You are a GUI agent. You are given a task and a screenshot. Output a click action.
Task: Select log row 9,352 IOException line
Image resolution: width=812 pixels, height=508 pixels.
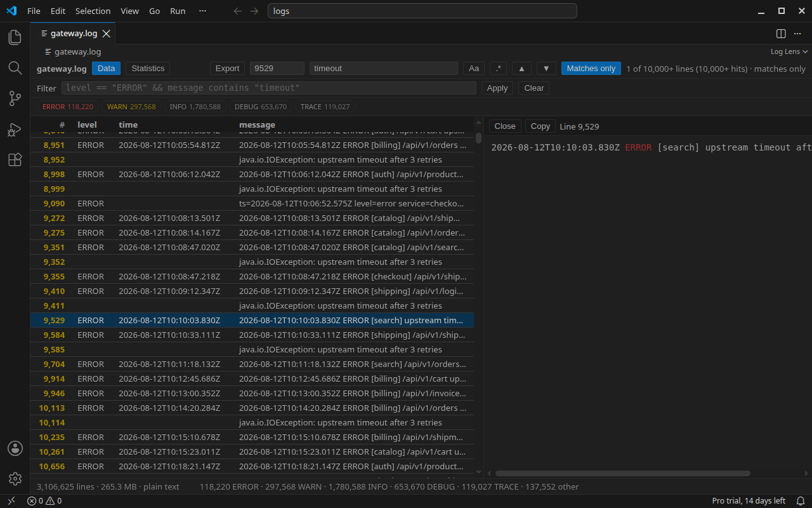coord(252,262)
